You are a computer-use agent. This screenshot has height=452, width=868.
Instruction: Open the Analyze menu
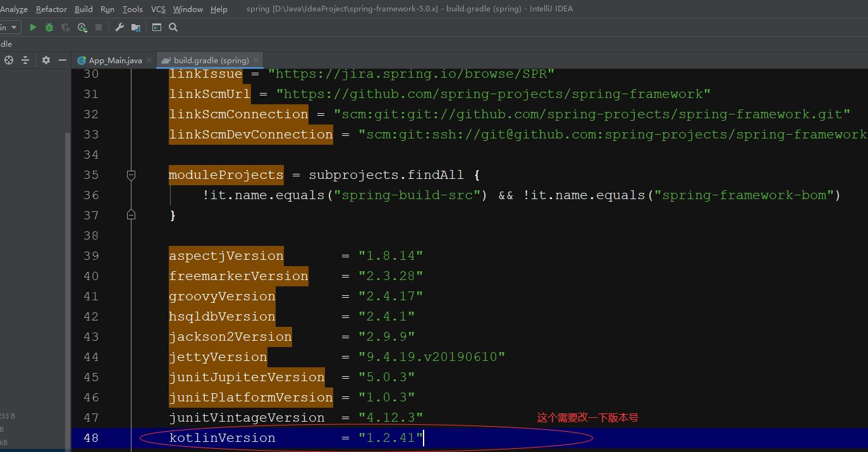[x=14, y=9]
